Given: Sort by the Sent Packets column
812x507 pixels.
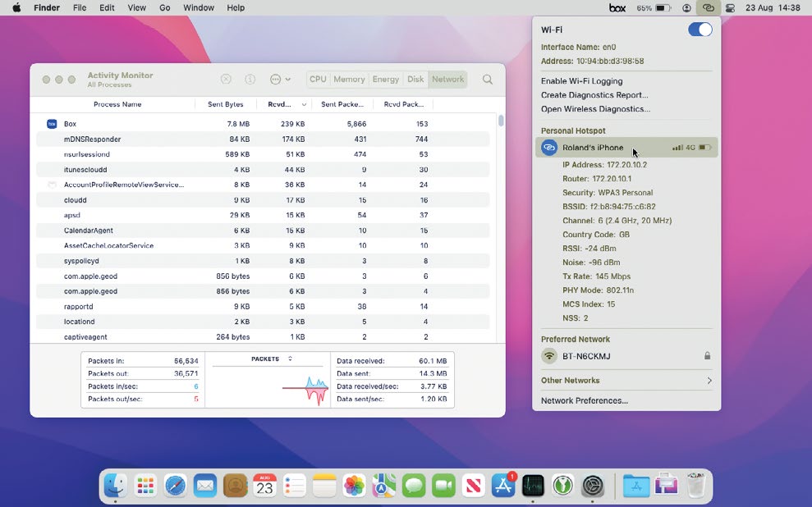Looking at the screenshot, I should (342, 104).
